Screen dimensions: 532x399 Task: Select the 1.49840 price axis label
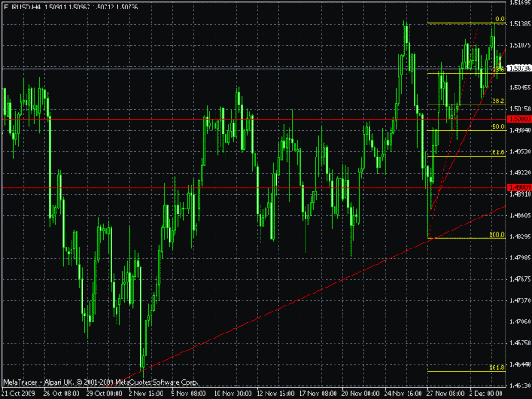coord(520,130)
